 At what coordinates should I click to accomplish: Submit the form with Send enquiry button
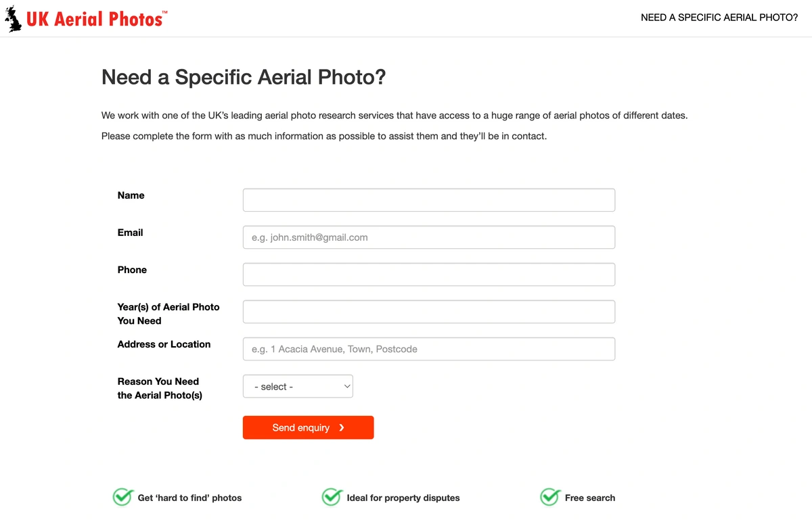pos(308,427)
